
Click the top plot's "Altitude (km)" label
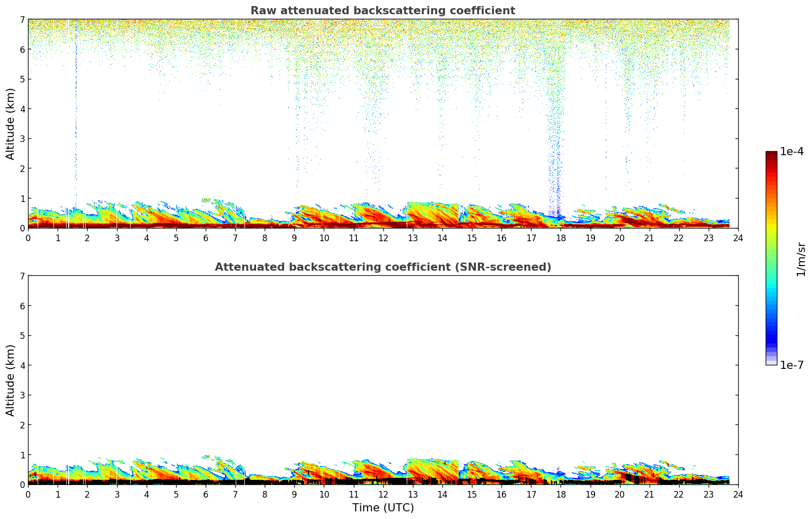[x=10, y=124]
